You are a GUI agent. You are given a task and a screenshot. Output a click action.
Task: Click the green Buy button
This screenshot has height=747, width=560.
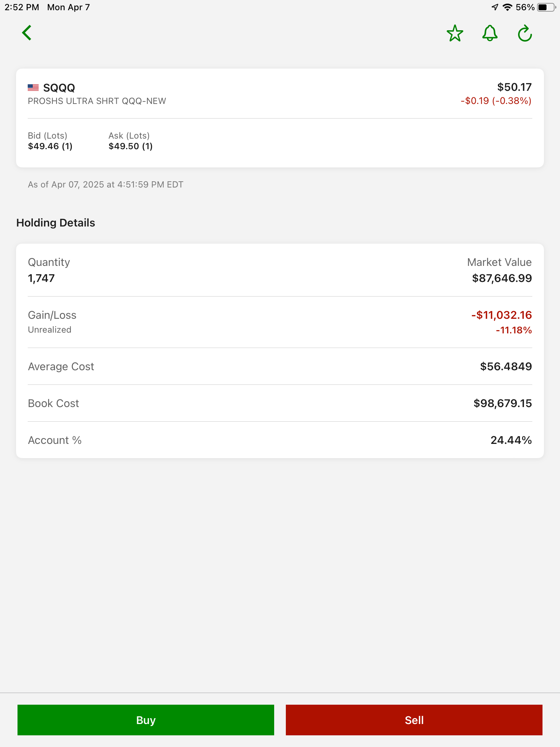146,720
